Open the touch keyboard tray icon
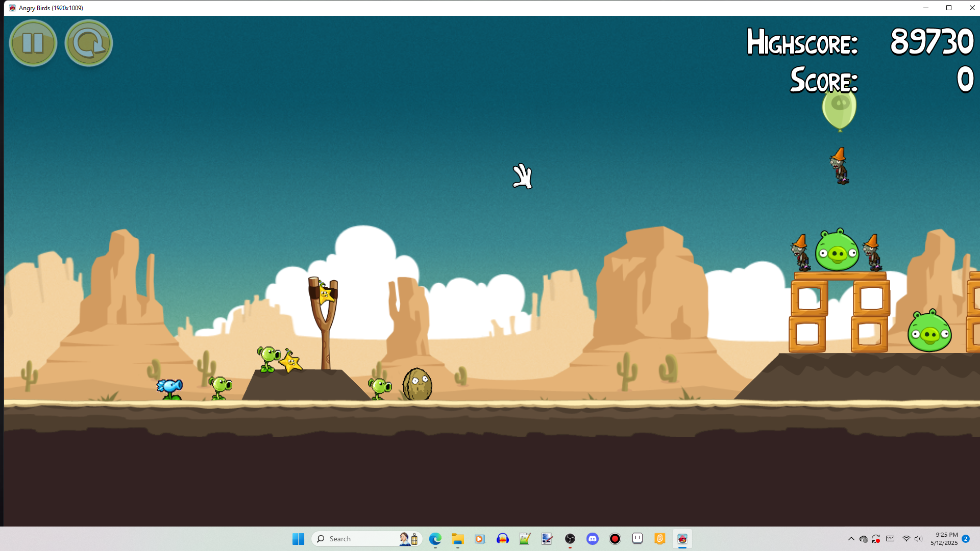Image resolution: width=980 pixels, height=551 pixels. [x=890, y=539]
